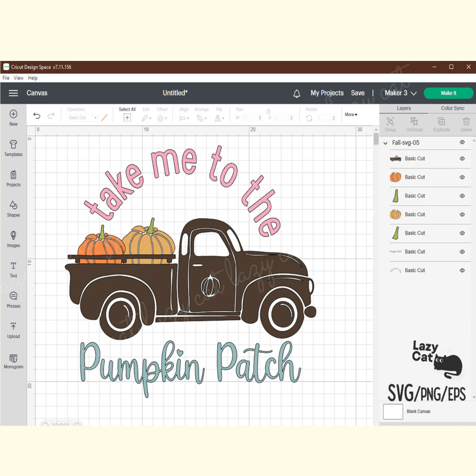476x476 pixels.
Task: Switch to the Color Sync tab
Action: pos(452,108)
